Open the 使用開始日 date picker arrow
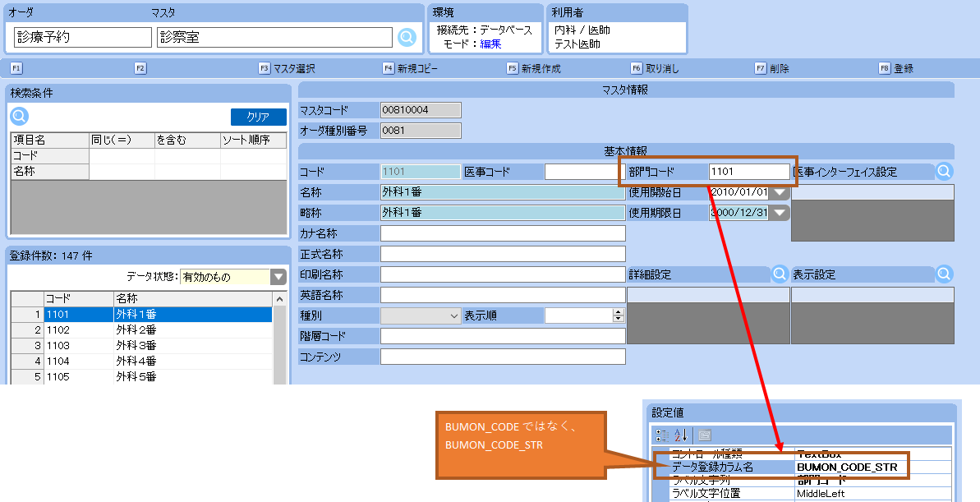 780,192
